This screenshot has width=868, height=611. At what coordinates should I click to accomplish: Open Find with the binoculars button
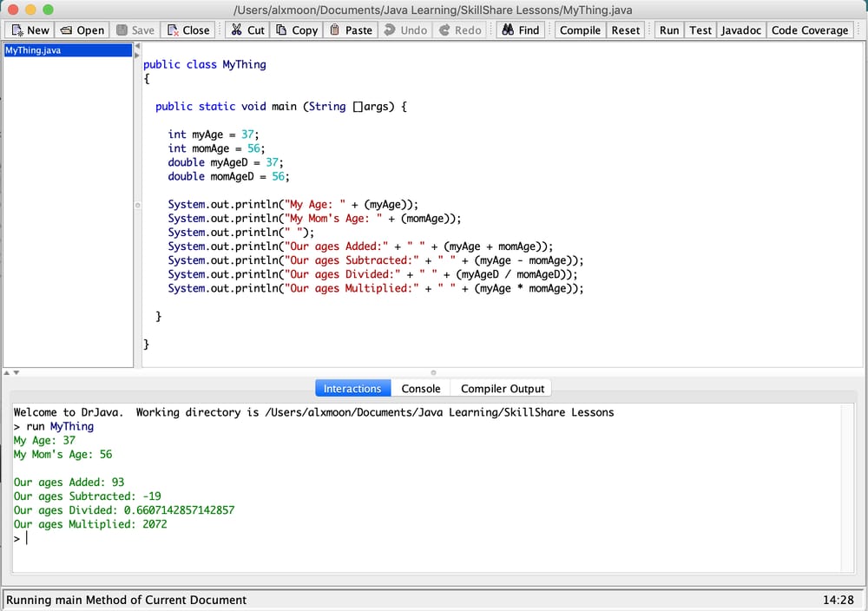pos(520,30)
